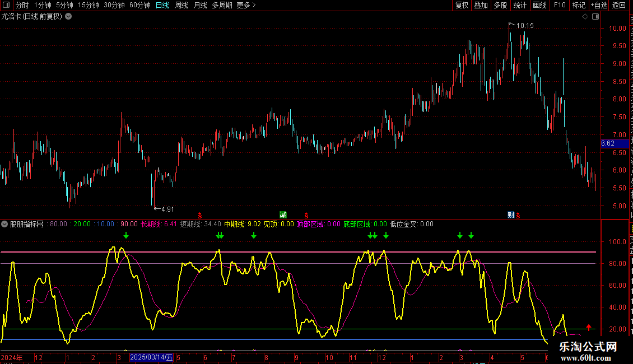Click the highlighted date 2025/03/14/五
The width and height of the screenshot is (633, 364).
[x=151, y=357]
